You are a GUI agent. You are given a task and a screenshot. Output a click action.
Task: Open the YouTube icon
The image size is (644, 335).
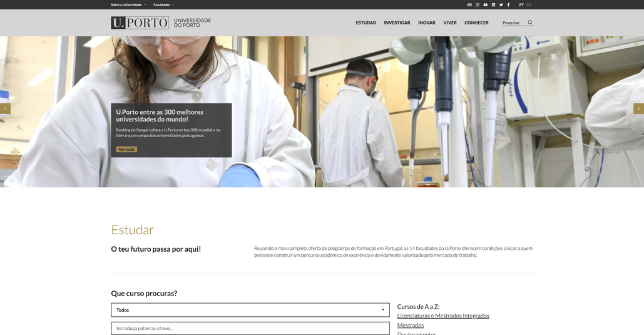coord(485,5)
